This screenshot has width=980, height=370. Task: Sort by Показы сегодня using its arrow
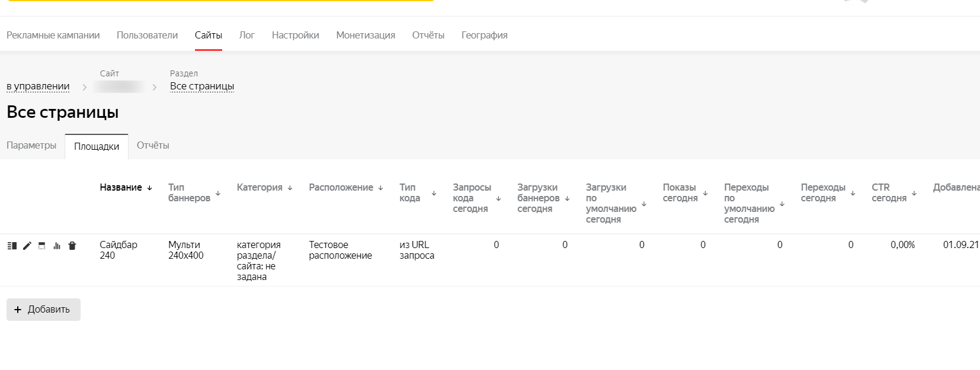pos(705,193)
